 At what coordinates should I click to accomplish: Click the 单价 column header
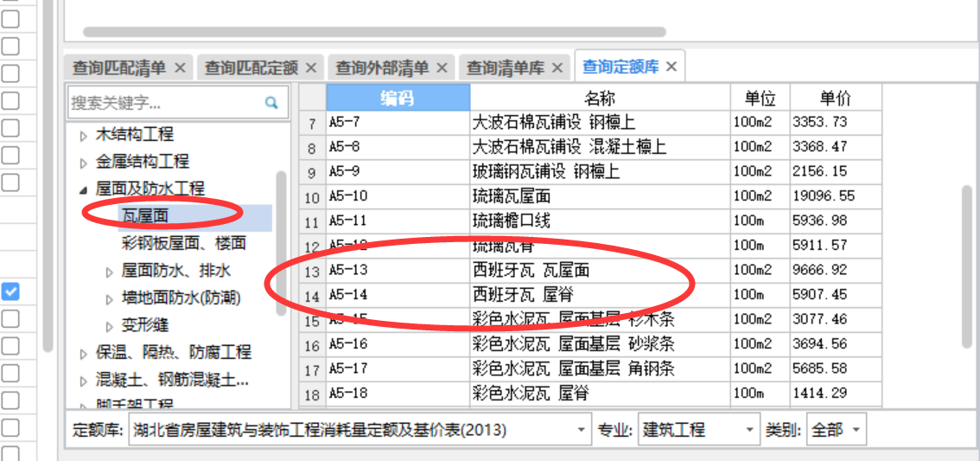click(836, 99)
